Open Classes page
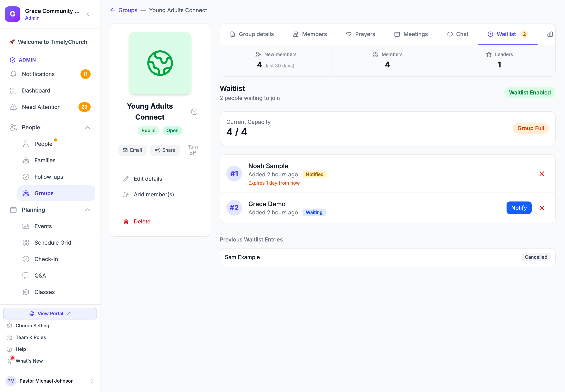This screenshot has height=392, width=565. (x=56, y=292)
